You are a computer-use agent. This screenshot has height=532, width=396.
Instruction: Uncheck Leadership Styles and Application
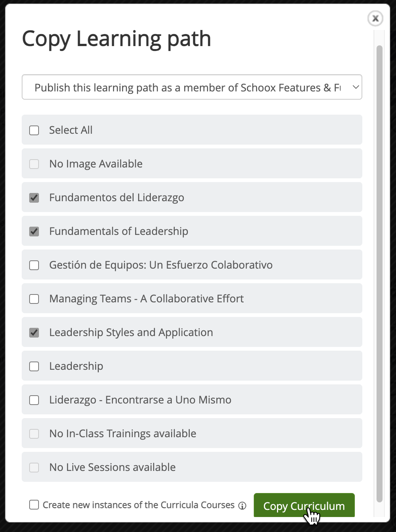(x=34, y=332)
